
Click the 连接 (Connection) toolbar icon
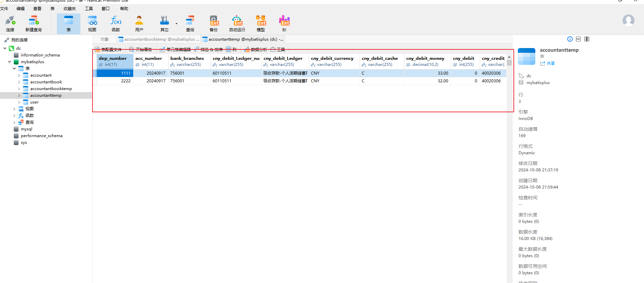click(x=10, y=24)
